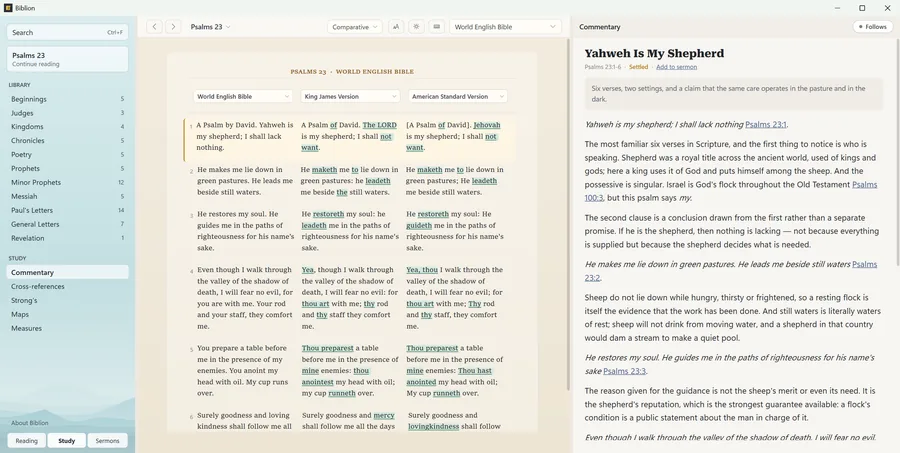Go forward with the next chapter arrow
Viewport: 900px width, 453px height.
click(173, 26)
